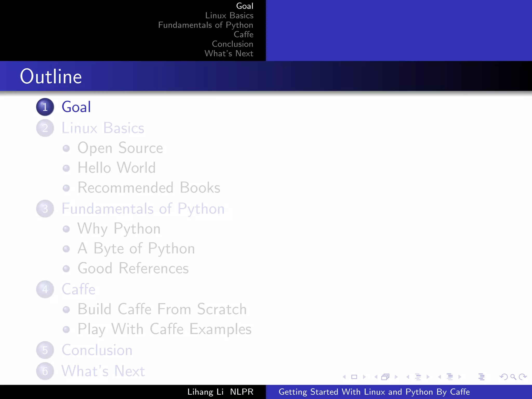532x399 pixels.
Task: Open the Conclusion outline entry
Action: (x=97, y=350)
